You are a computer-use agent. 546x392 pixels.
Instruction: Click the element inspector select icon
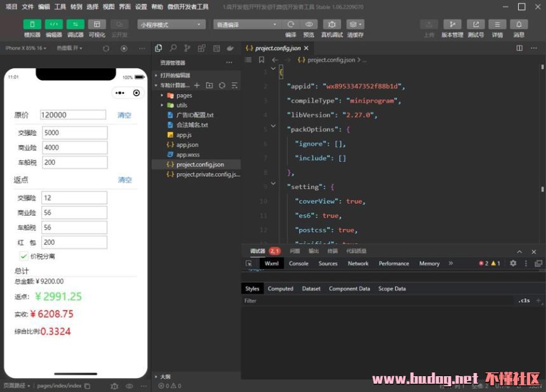(x=249, y=264)
